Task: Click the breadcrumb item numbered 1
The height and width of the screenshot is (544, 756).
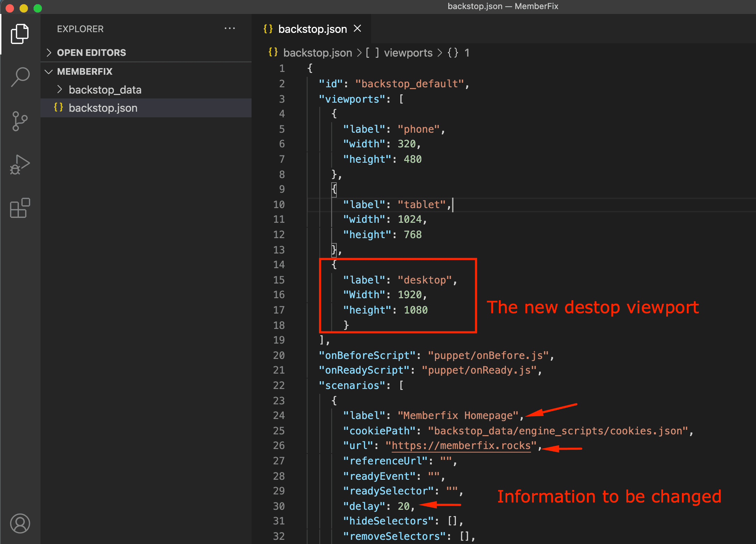Action: (467, 53)
